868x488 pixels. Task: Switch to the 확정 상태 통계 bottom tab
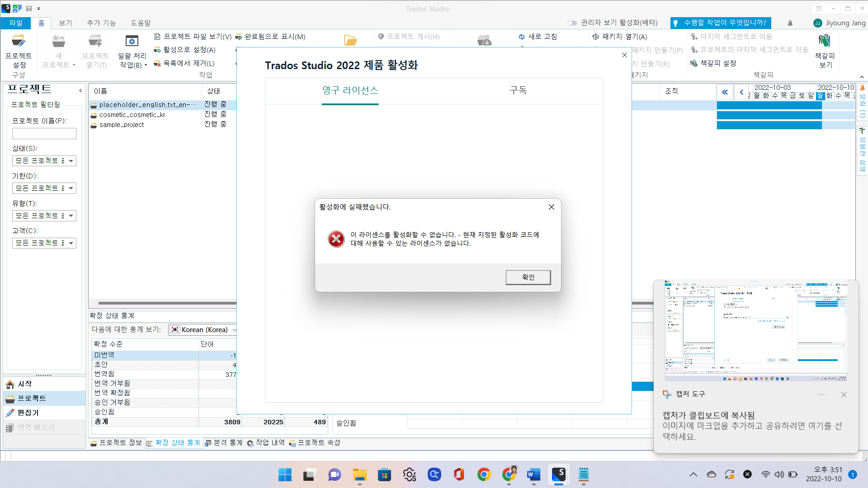[x=173, y=443]
